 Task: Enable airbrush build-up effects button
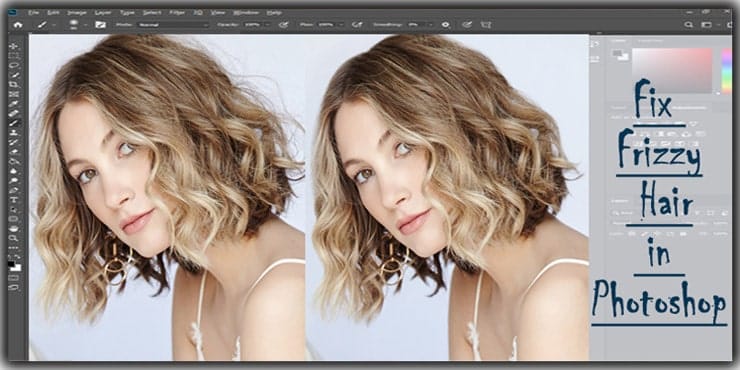[x=357, y=25]
